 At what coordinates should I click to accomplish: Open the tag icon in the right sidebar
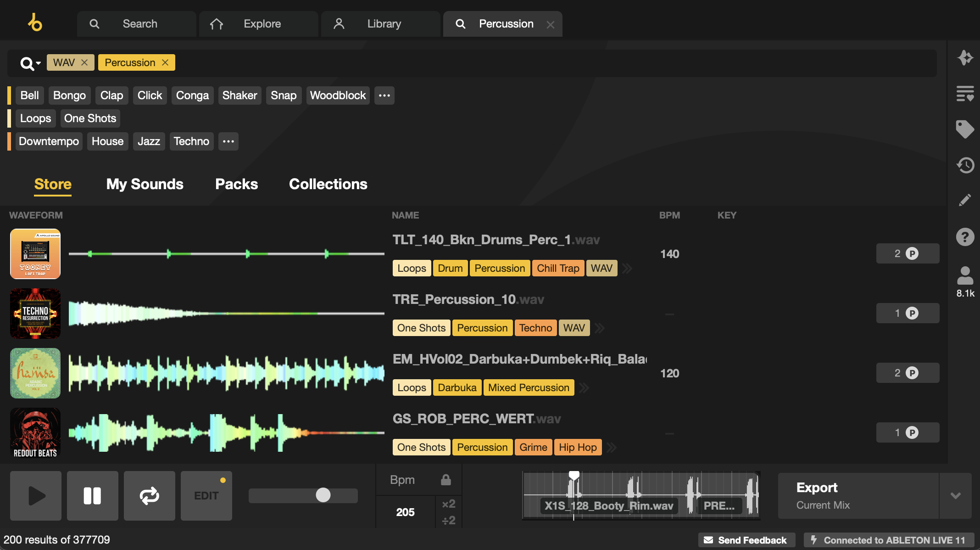(x=965, y=129)
